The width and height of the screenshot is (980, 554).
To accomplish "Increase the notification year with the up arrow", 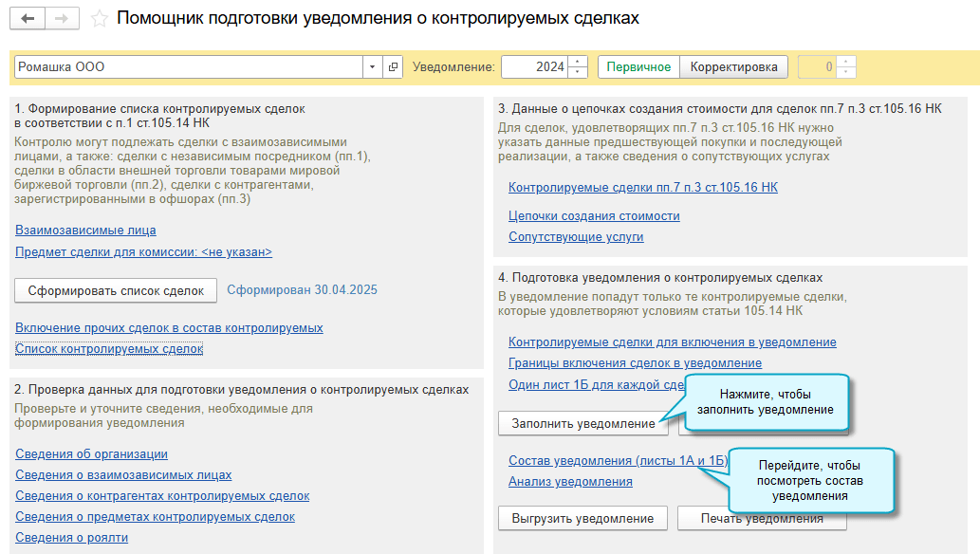I will coord(577,62).
